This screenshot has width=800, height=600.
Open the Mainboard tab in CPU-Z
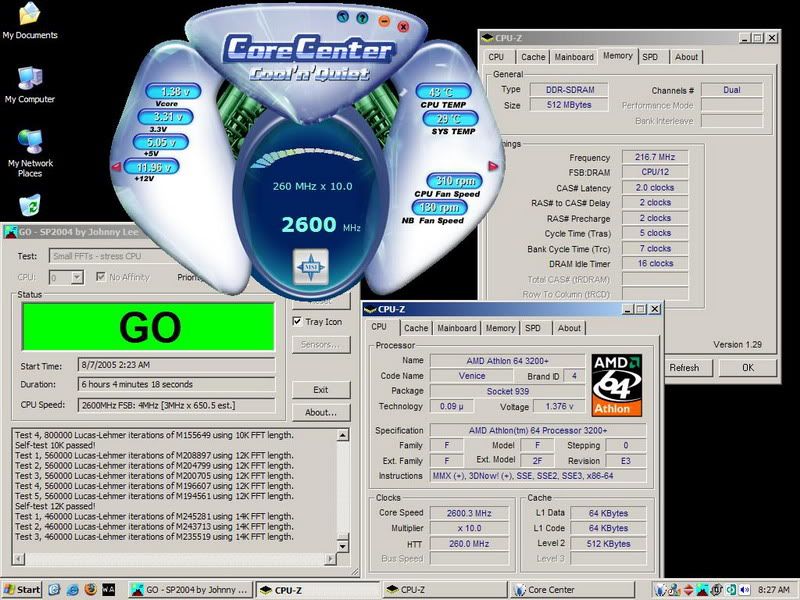[456, 327]
